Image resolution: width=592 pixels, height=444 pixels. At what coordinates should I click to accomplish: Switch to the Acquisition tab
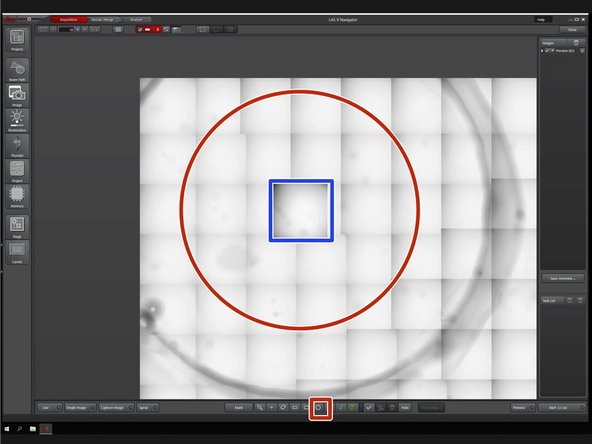pyautogui.click(x=69, y=20)
